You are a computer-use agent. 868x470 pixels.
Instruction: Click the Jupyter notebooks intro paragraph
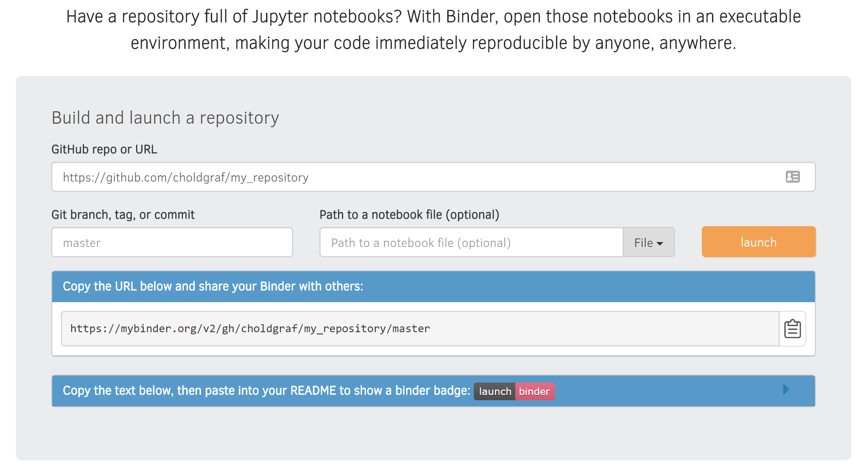click(x=433, y=30)
